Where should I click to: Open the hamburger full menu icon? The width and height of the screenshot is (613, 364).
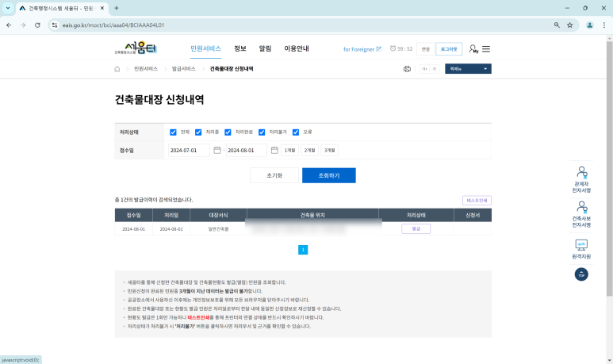486,49
